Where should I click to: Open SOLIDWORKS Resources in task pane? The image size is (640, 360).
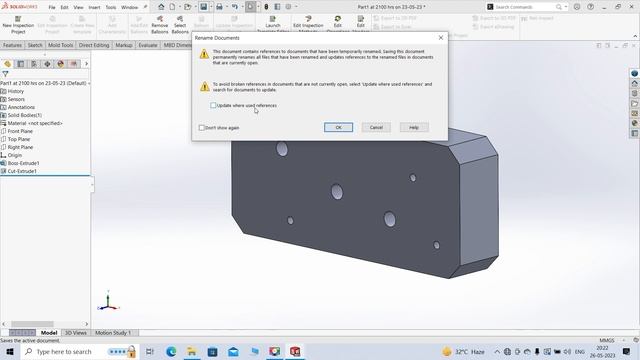pyautogui.click(x=634, y=83)
